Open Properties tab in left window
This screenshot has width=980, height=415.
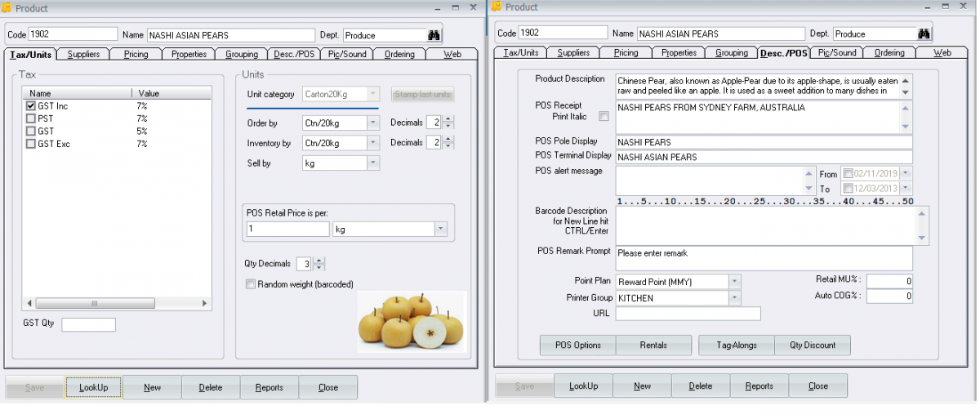[189, 54]
